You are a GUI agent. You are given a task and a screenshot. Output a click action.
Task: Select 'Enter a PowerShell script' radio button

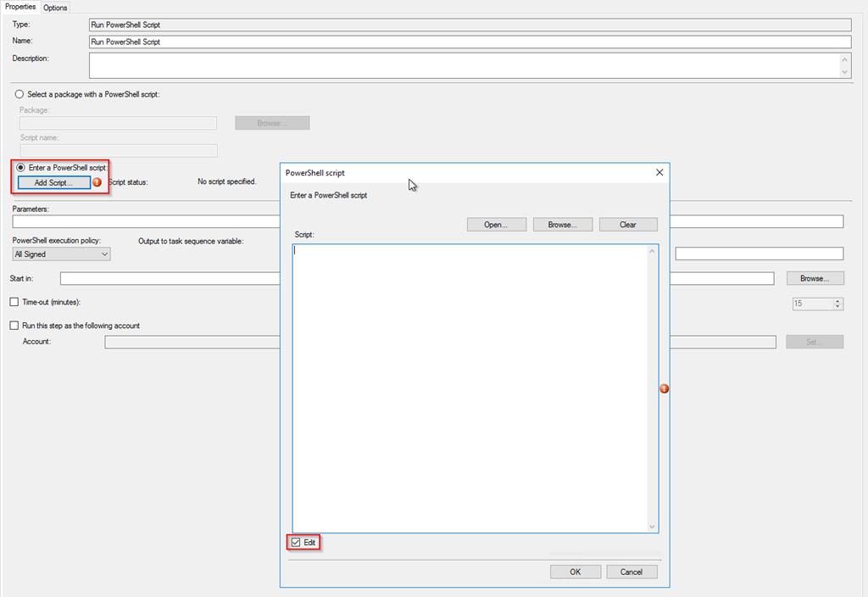[20, 168]
